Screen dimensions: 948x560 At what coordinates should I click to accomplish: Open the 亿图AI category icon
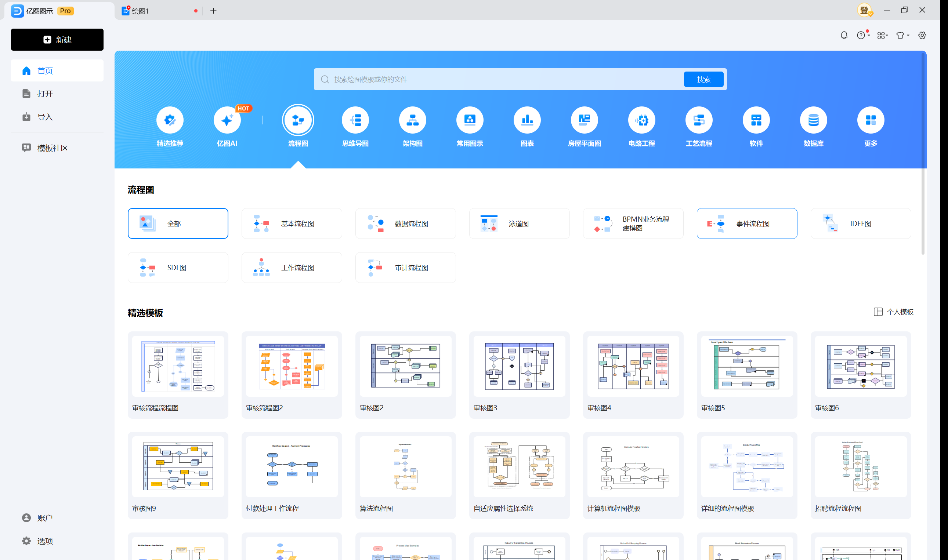(x=227, y=120)
